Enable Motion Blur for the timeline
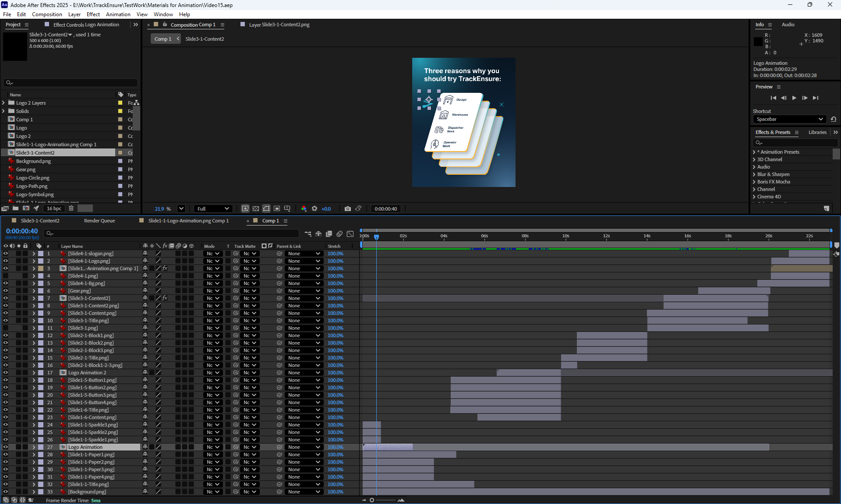 point(339,234)
